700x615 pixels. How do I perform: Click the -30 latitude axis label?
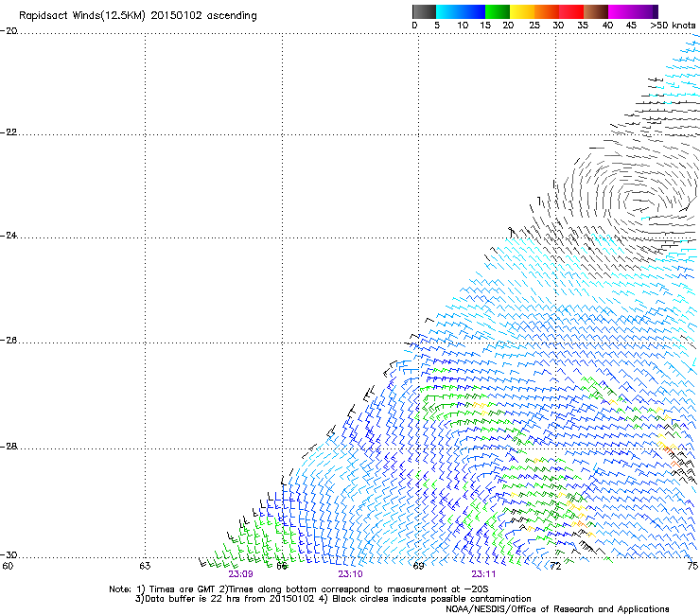click(x=9, y=554)
